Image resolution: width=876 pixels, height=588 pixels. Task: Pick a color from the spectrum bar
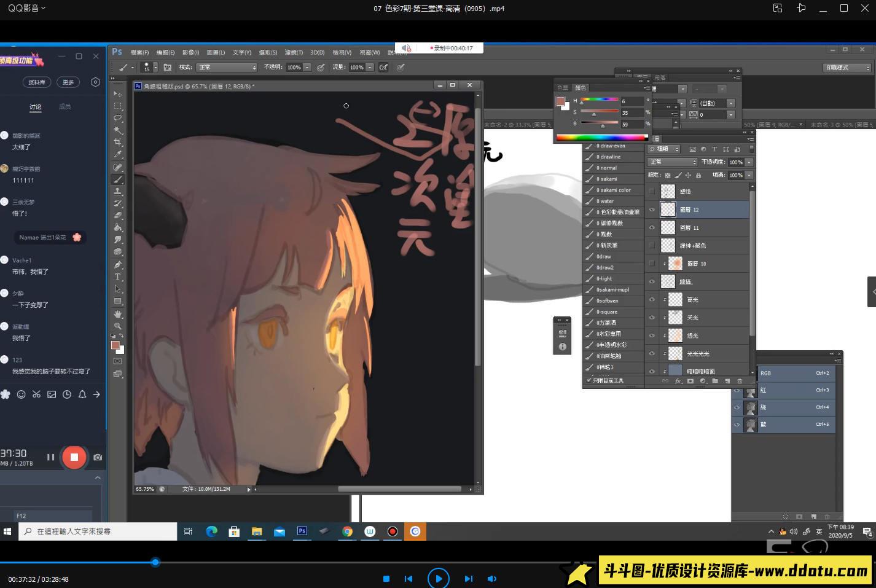click(601, 137)
